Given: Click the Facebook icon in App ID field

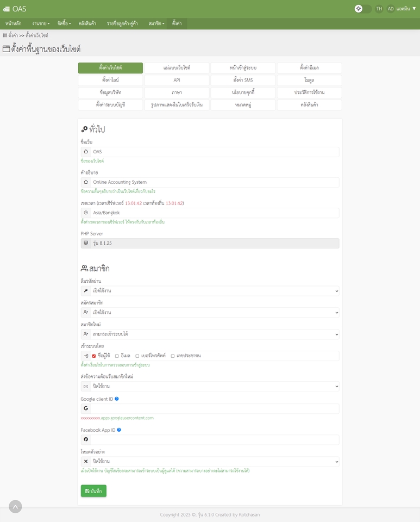Looking at the screenshot, I should pos(86,439).
